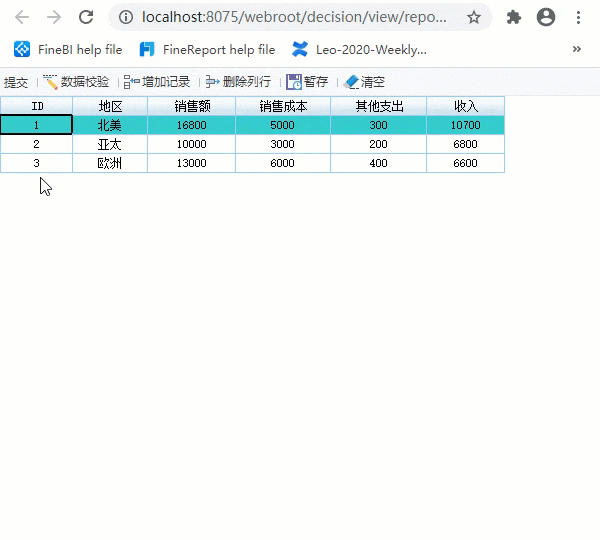Viewport: 600px width, 540px height.
Task: Click 清空 clear eraser icon
Action: 351,82
